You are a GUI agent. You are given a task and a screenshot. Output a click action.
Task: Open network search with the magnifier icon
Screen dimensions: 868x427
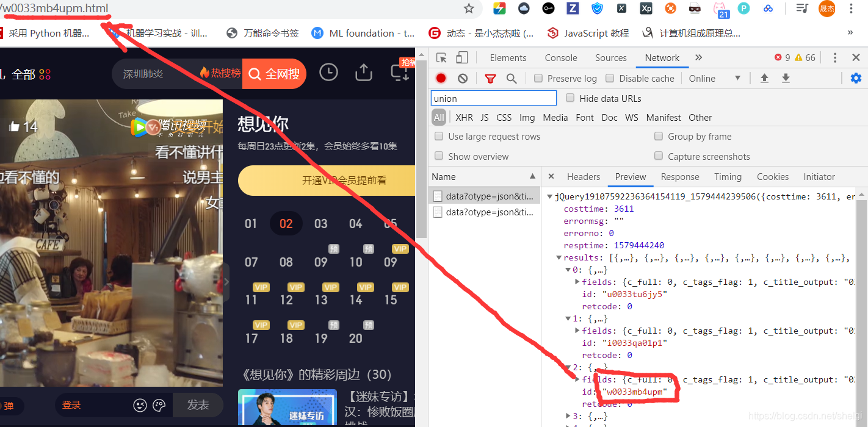513,78
